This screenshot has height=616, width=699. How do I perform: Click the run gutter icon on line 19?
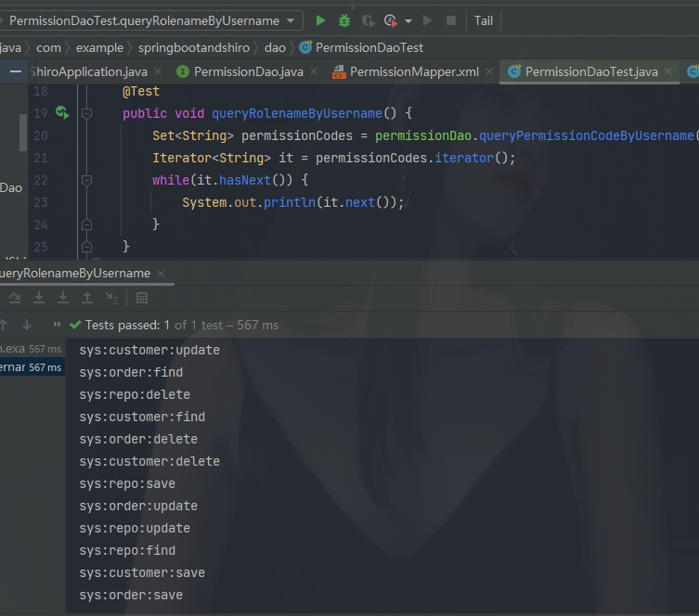[x=61, y=113]
